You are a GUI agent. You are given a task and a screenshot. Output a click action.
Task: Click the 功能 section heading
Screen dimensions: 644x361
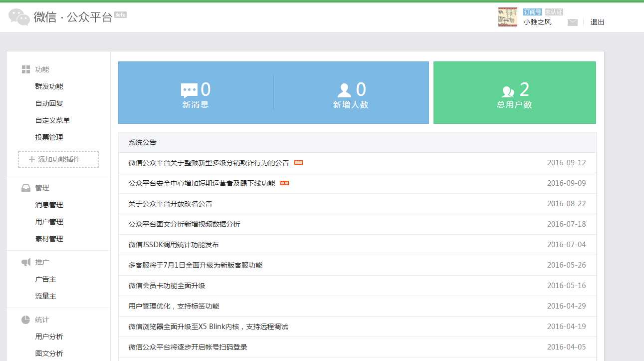point(42,69)
